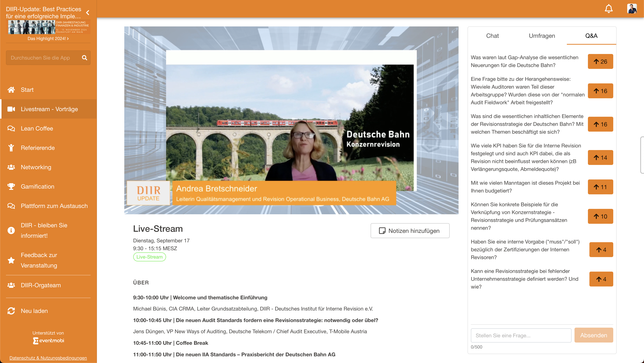Click the Neu laden refresh icon
Viewport: 644px width, 363px height.
click(11, 311)
